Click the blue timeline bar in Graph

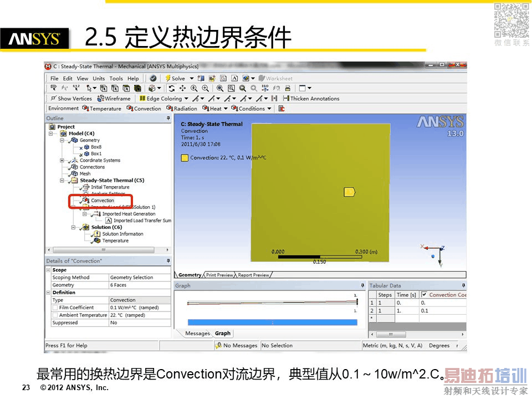point(273,323)
